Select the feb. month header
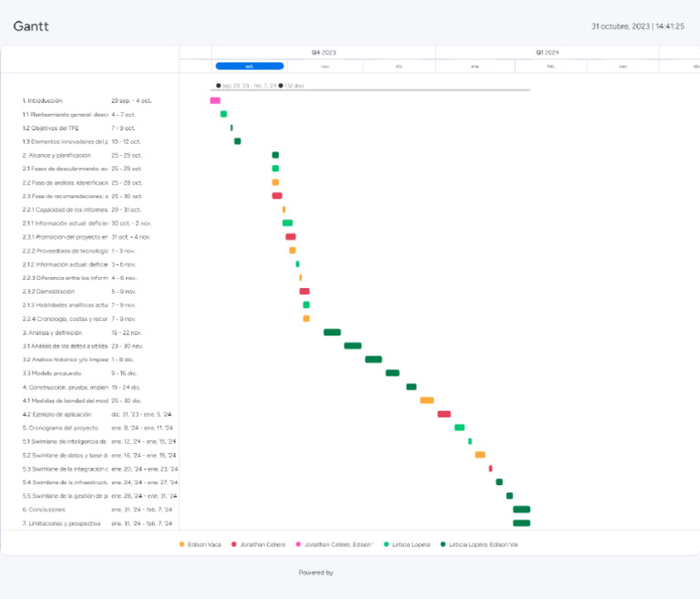The height and width of the screenshot is (599, 700). pos(551,67)
